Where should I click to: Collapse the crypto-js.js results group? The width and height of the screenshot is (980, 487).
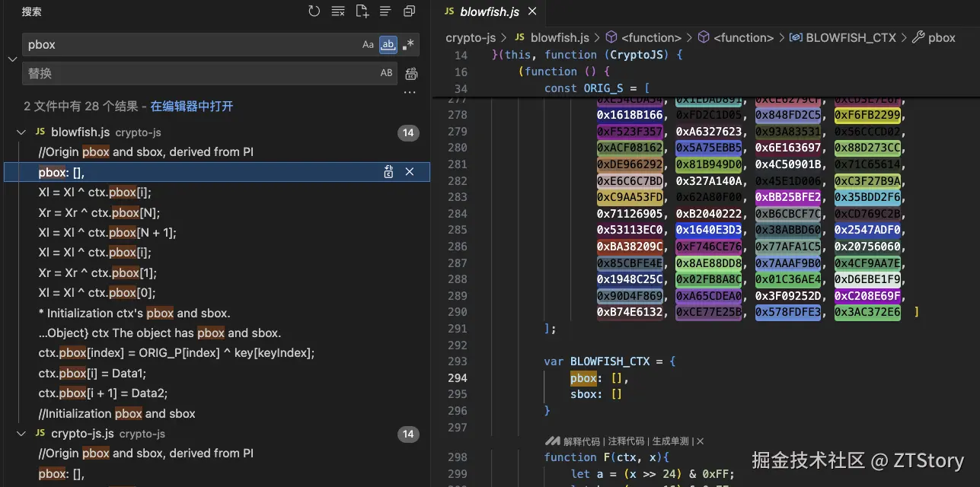[21, 434]
